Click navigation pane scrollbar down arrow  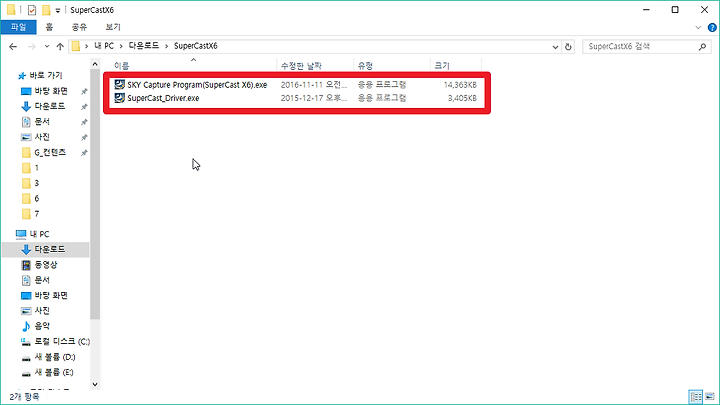(x=95, y=385)
